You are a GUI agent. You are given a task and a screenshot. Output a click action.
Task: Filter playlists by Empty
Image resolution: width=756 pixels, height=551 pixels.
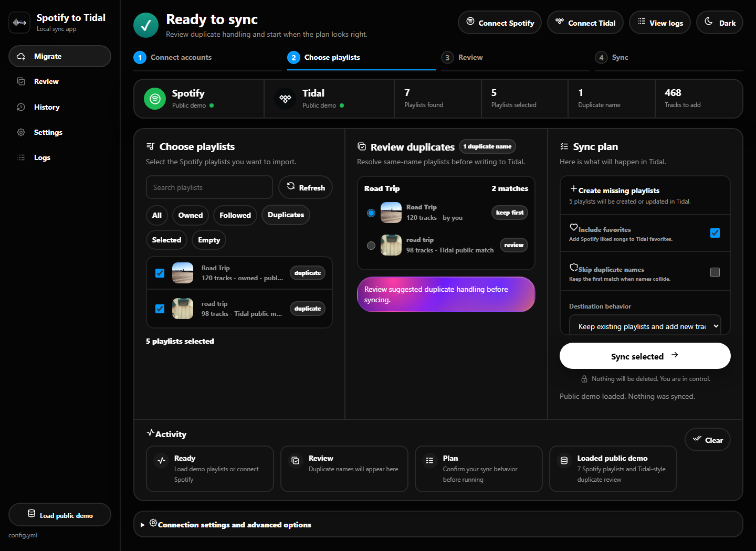point(209,240)
